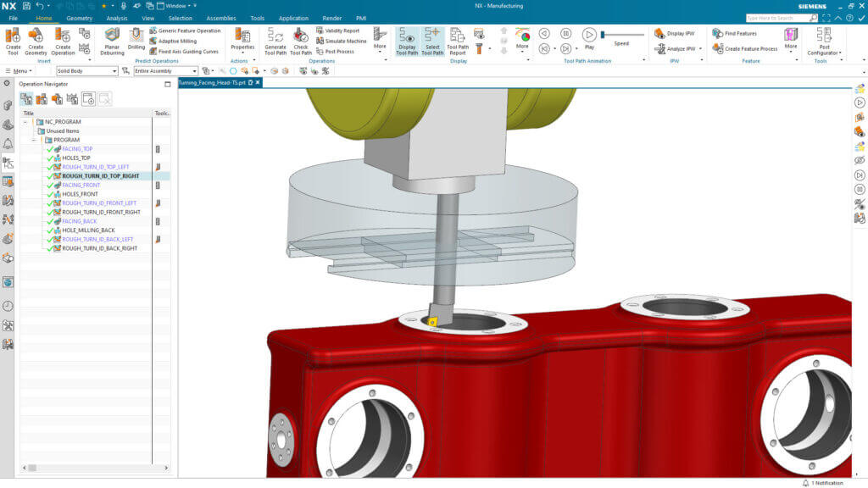868x488 pixels.
Task: Open the Assemblies ribbon tab
Action: [x=221, y=18]
